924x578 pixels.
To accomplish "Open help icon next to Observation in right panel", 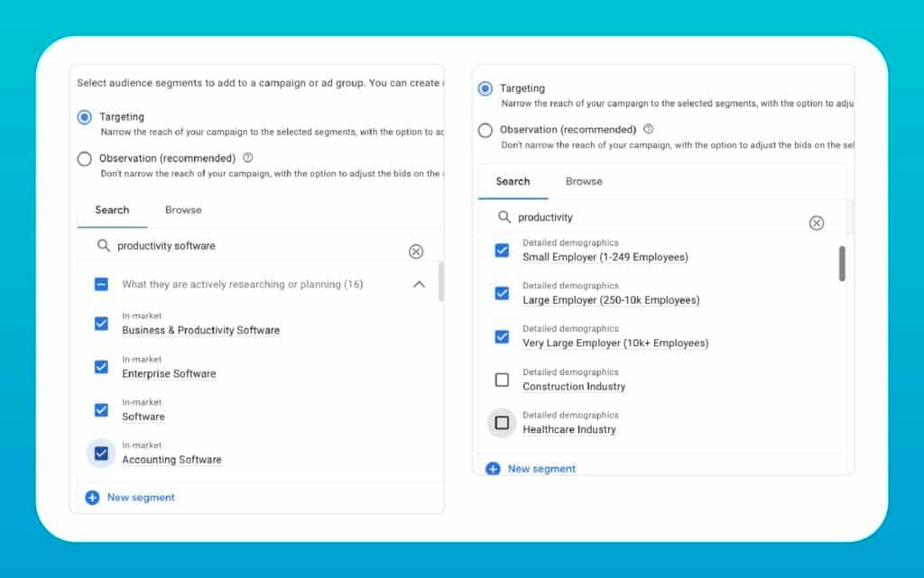I will pos(648,129).
